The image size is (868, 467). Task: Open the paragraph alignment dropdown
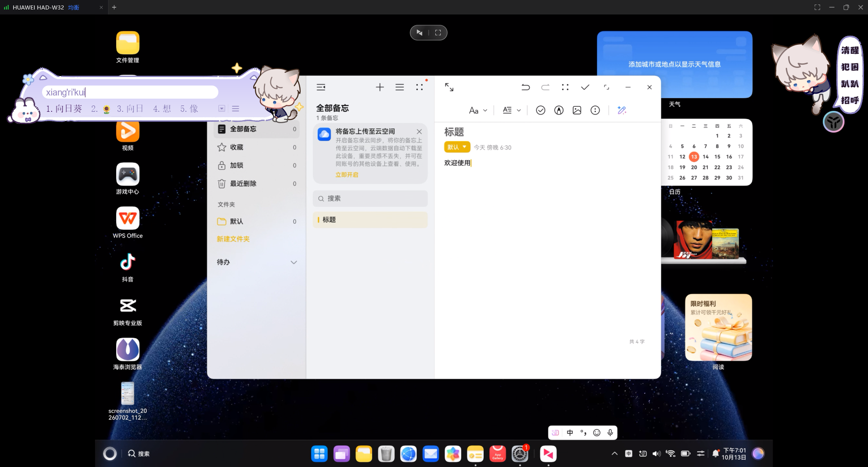click(512, 110)
